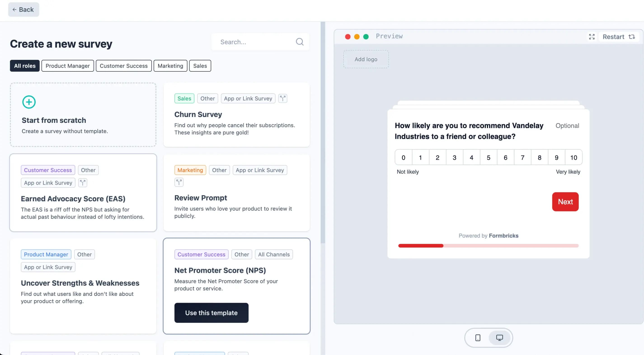Viewport: 644px width, 355px height.
Task: Select the Customer Success role filter tab
Action: pyautogui.click(x=124, y=65)
